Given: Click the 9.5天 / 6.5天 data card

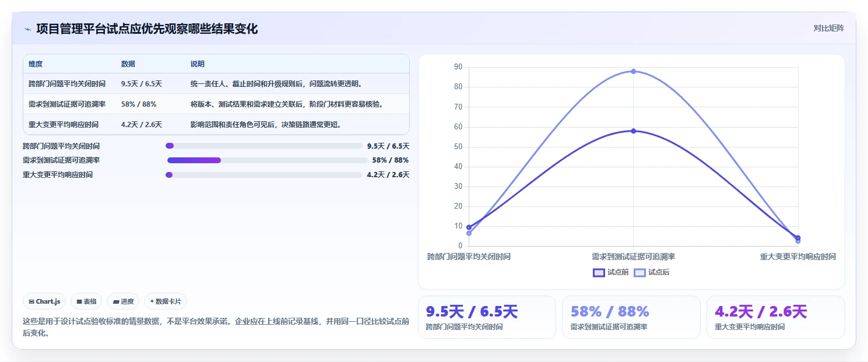Looking at the screenshot, I should click(x=487, y=317).
